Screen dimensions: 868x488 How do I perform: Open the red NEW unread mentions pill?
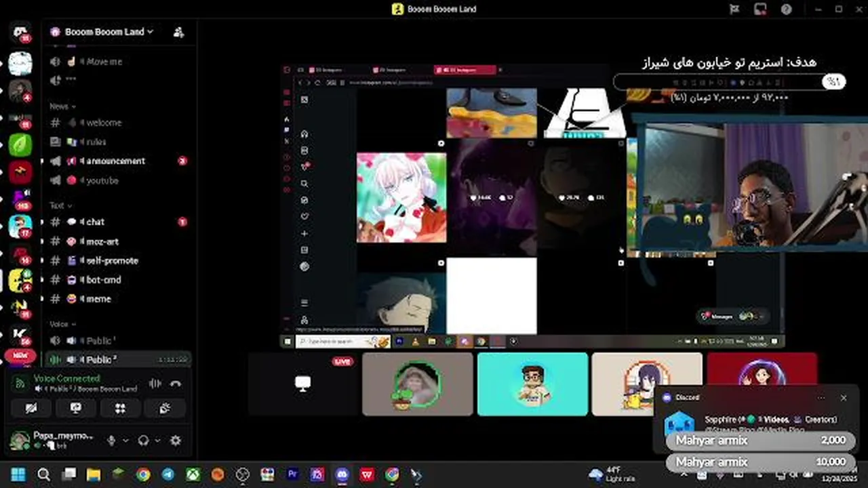(20, 355)
